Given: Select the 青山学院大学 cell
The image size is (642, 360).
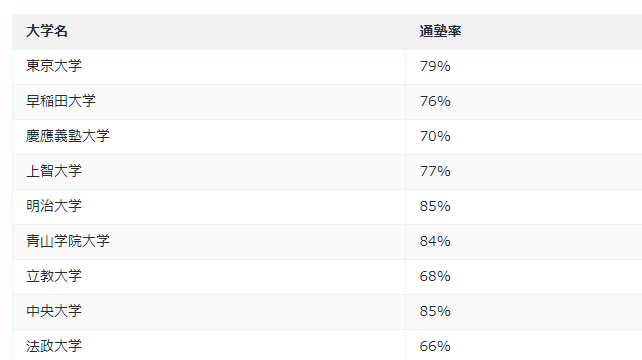Looking at the screenshot, I should [x=209, y=242].
